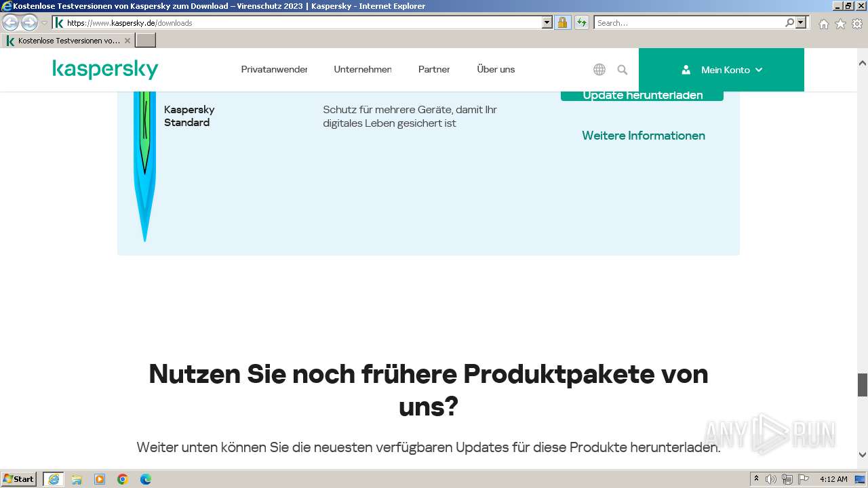Click the heading Nutzen Sie noch frühere Produktpakete
This screenshot has width=868, height=488.
pyautogui.click(x=429, y=390)
